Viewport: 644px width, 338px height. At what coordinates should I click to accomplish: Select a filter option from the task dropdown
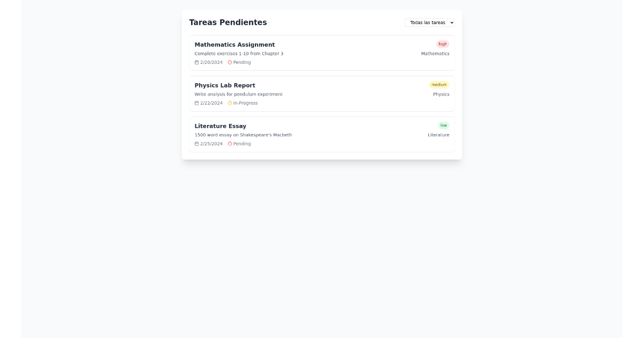pos(429,23)
